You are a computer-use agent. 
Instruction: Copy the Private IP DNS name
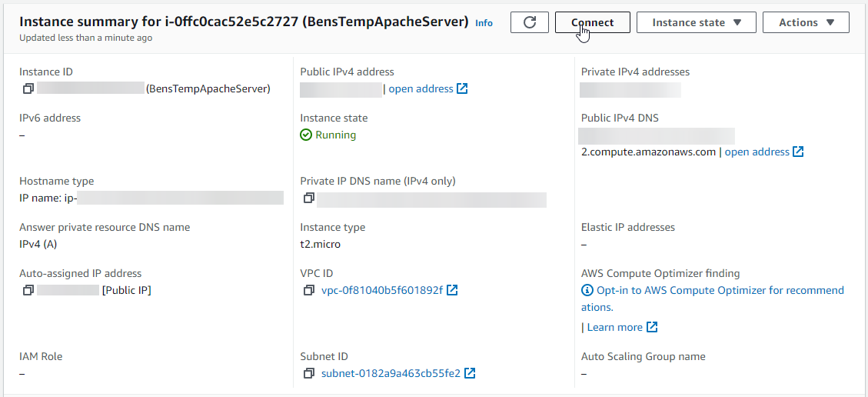coord(309,198)
